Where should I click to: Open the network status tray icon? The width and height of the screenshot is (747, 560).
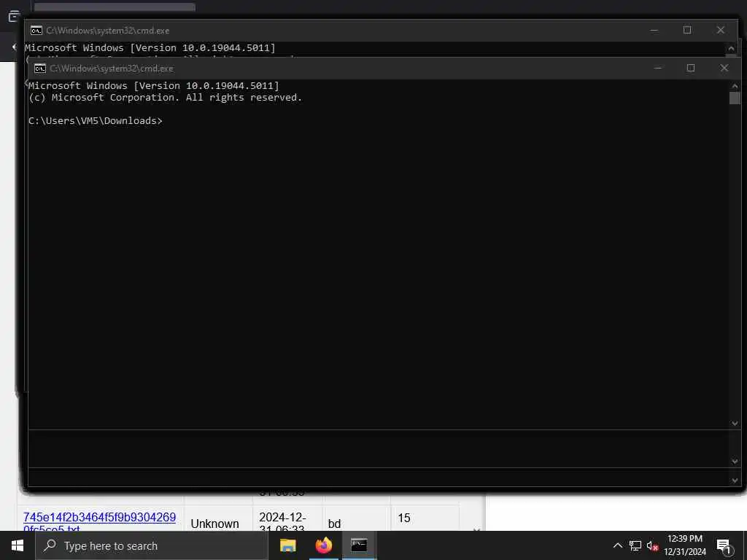click(635, 545)
